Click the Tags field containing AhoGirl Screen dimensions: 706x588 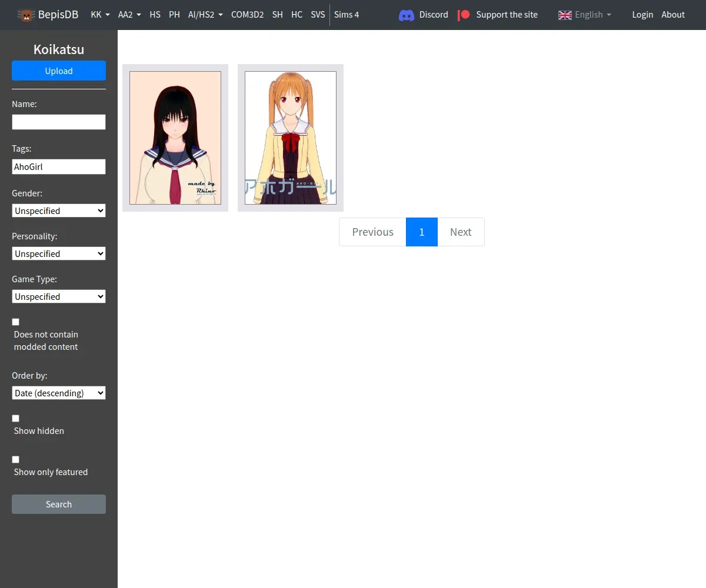point(59,166)
